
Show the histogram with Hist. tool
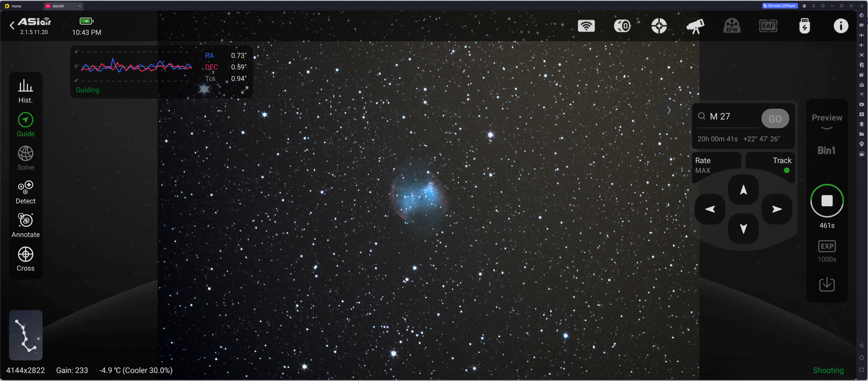[x=26, y=91]
